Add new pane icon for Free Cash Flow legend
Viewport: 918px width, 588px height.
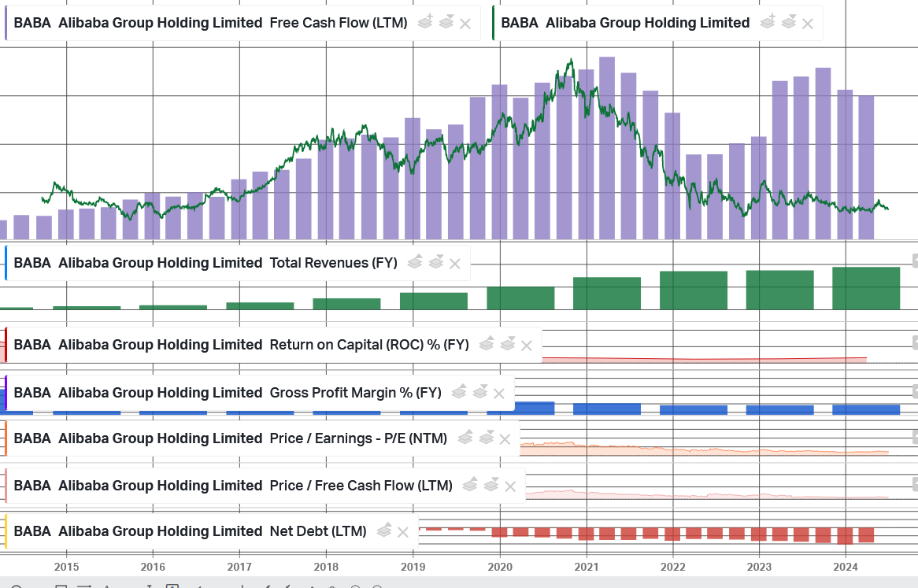tap(425, 22)
